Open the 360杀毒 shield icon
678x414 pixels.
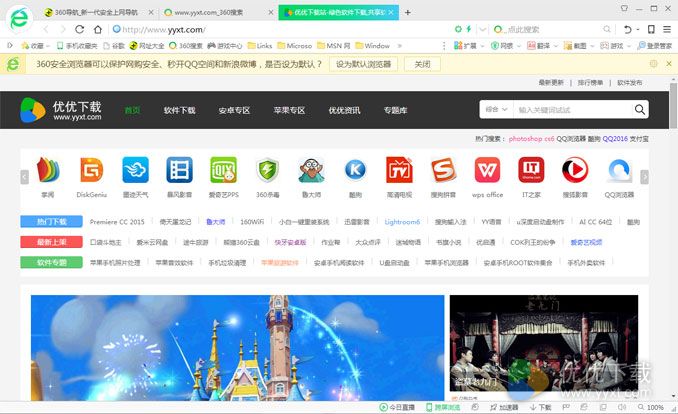(x=267, y=170)
